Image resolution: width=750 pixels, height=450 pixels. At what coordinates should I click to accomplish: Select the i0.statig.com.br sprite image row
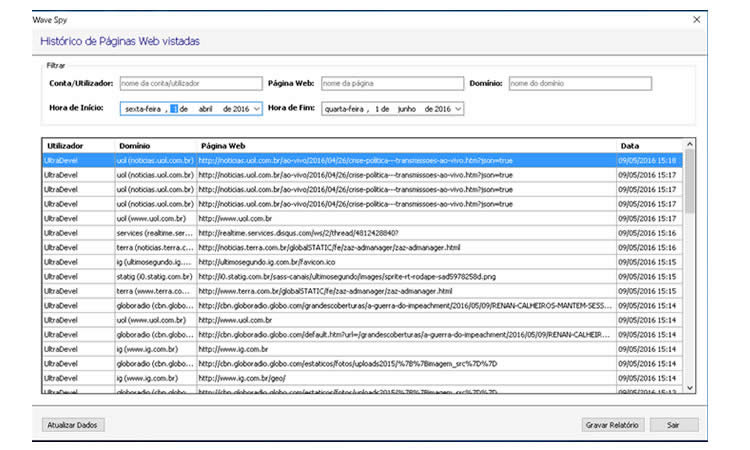[x=360, y=276]
